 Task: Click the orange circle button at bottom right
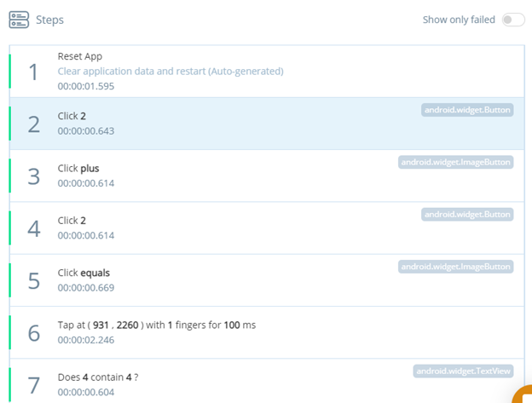point(523,395)
